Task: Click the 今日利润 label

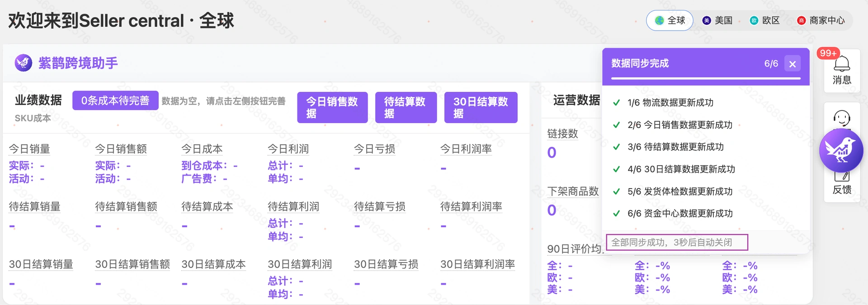Action: tap(288, 149)
